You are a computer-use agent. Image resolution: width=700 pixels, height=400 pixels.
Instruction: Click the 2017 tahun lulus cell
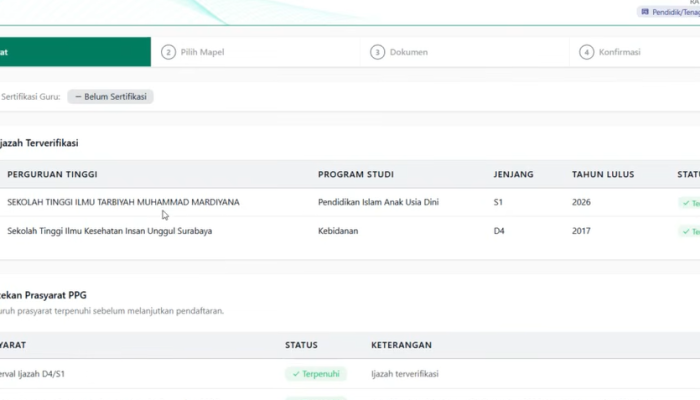click(x=581, y=231)
